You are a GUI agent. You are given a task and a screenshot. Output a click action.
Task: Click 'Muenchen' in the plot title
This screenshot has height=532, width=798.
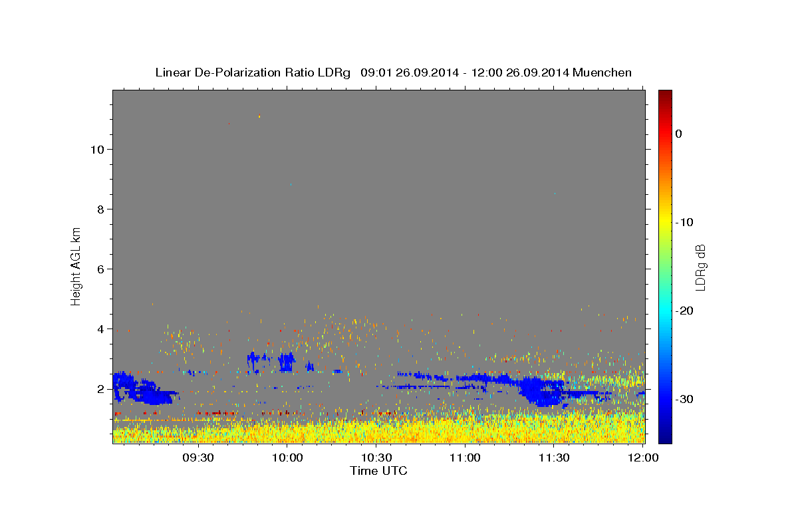click(602, 72)
